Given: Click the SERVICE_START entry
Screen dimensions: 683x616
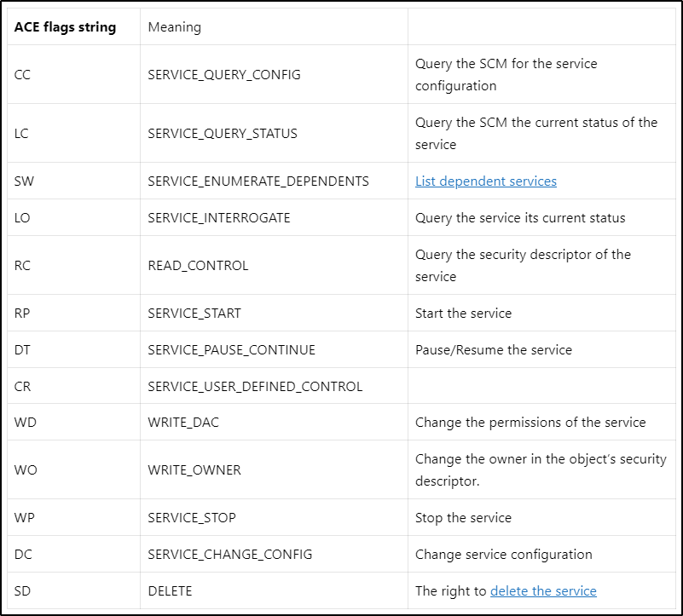Looking at the screenshot, I should [x=194, y=314].
